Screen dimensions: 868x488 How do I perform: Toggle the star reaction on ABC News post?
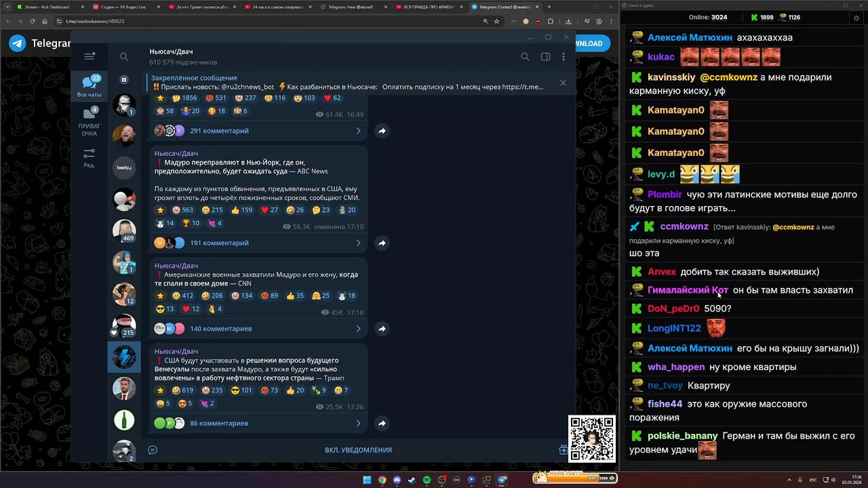tap(160, 210)
